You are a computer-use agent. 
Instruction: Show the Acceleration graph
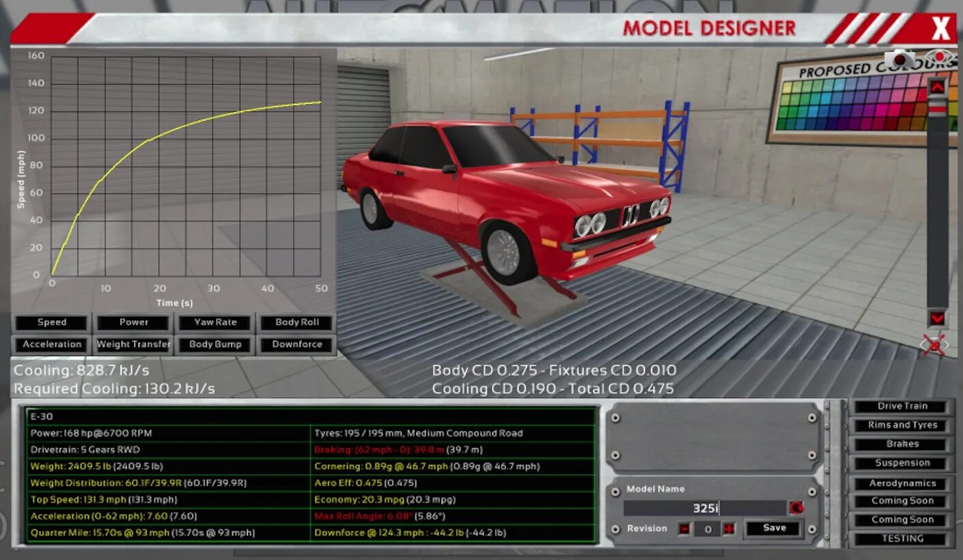click(52, 344)
